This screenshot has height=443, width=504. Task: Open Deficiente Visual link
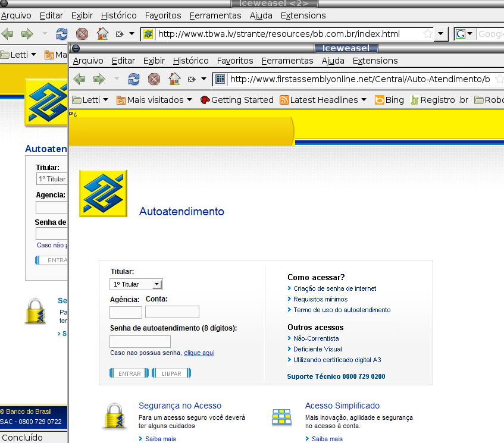point(318,349)
